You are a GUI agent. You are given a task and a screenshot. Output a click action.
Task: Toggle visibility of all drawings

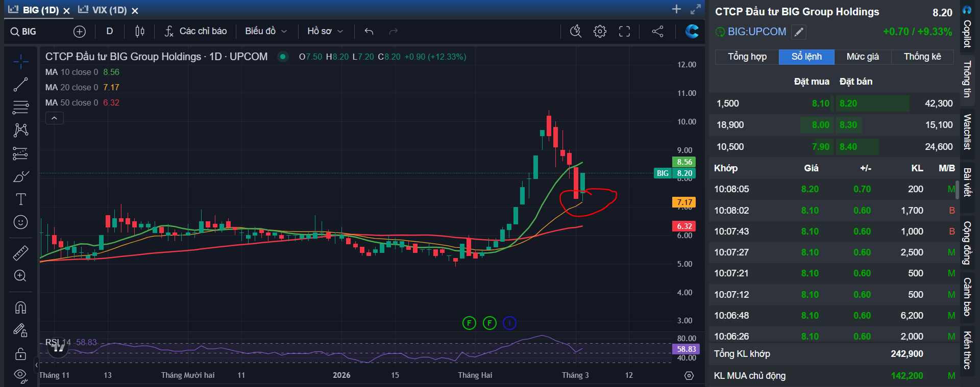21,376
